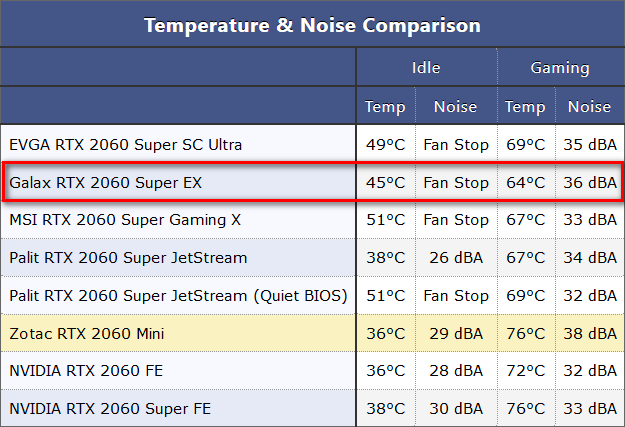
Task: Click the Noise header under Gaming
Action: 589,106
